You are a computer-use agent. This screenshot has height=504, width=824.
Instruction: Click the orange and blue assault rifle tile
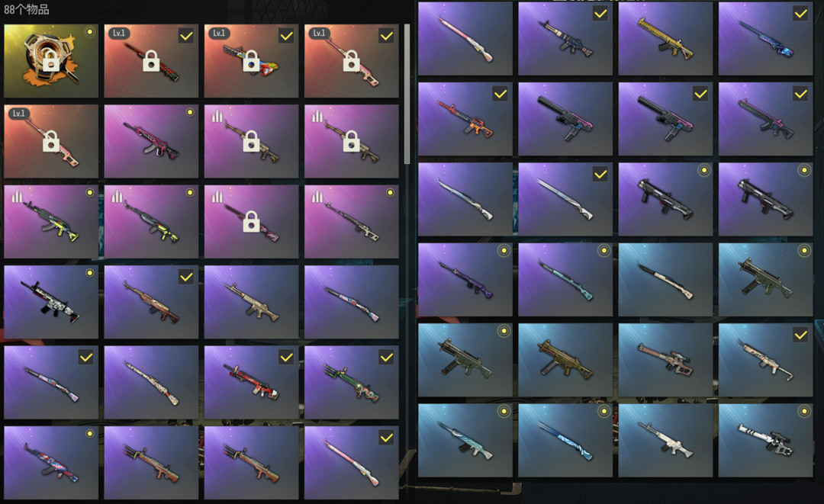pos(465,119)
